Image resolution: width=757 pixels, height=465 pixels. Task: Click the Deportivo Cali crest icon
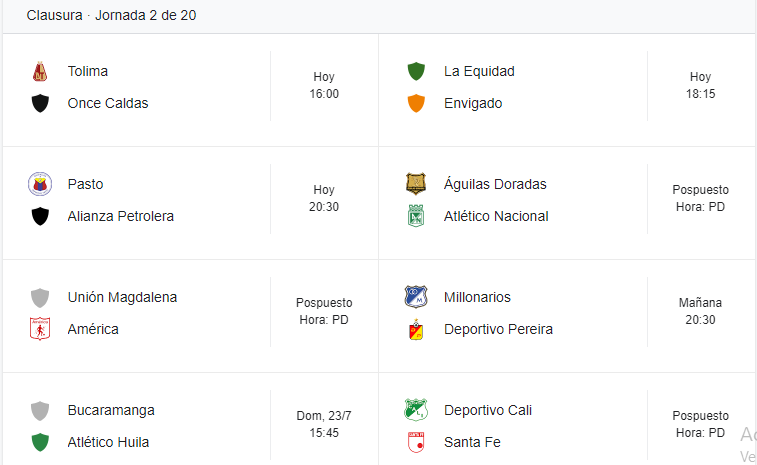coord(416,410)
